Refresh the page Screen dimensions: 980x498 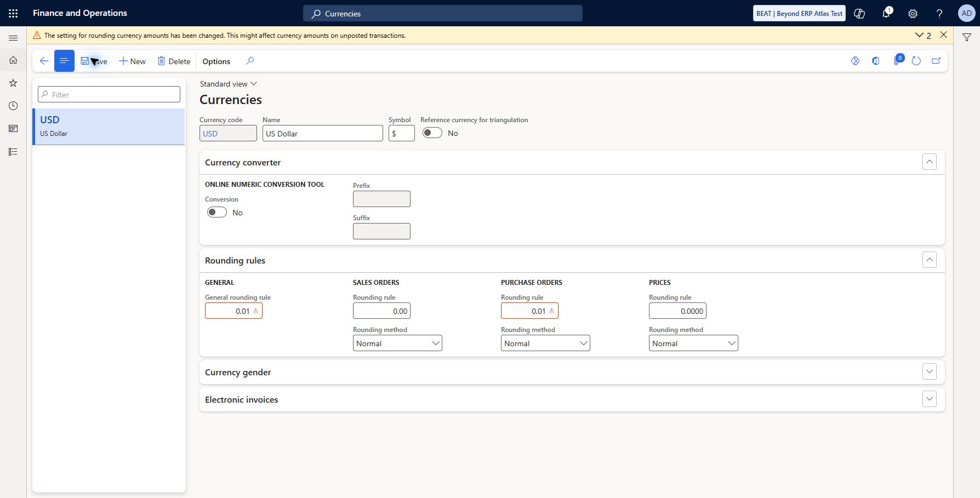click(x=916, y=61)
